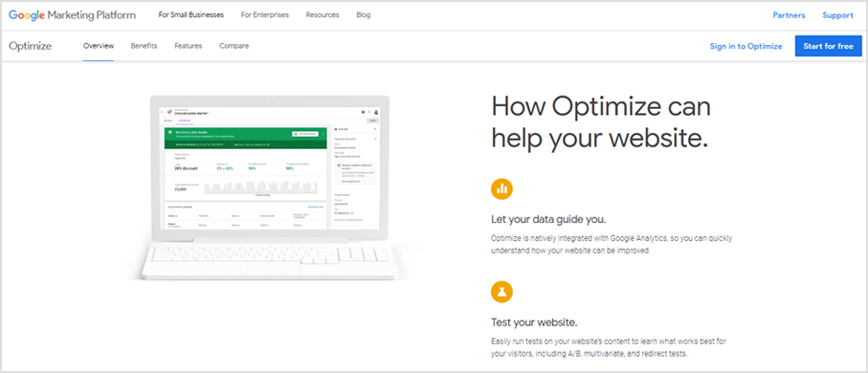Switch to the Compare tab
Image resolution: width=868 pixels, height=373 pixels.
(x=234, y=46)
